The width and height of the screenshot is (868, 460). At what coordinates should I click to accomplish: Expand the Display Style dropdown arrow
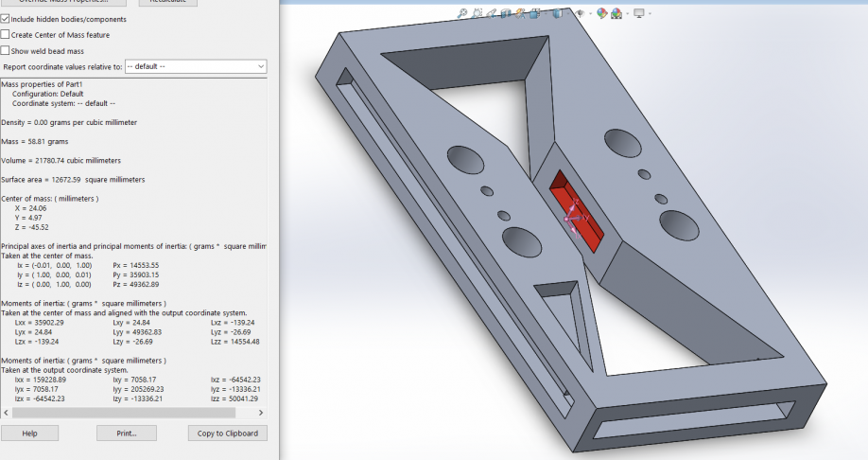(x=568, y=14)
